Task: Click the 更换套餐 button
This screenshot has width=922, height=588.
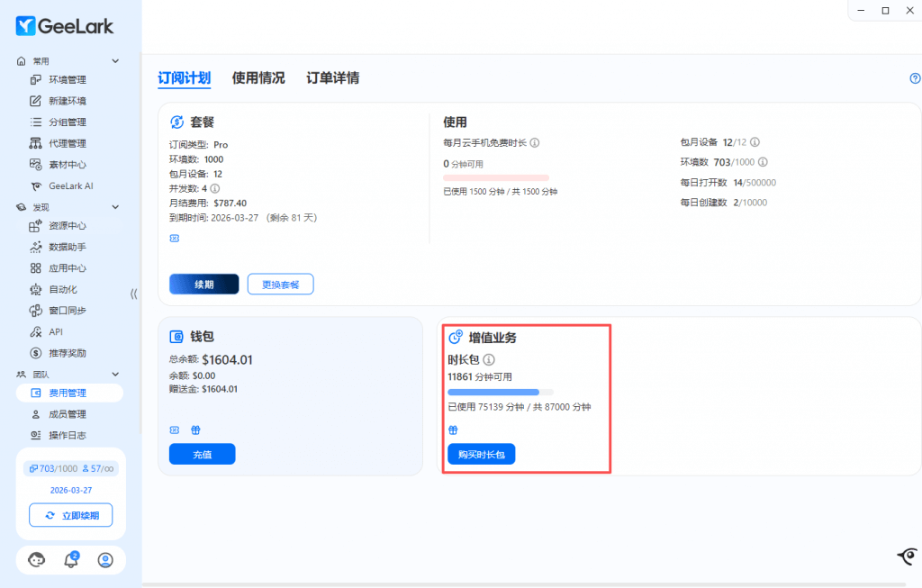Action: [281, 285]
